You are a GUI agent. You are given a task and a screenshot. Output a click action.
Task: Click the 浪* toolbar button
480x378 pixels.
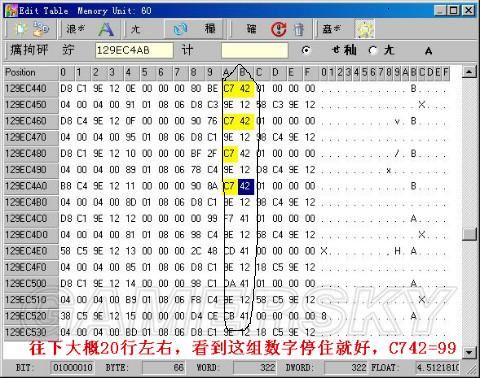coord(75,29)
